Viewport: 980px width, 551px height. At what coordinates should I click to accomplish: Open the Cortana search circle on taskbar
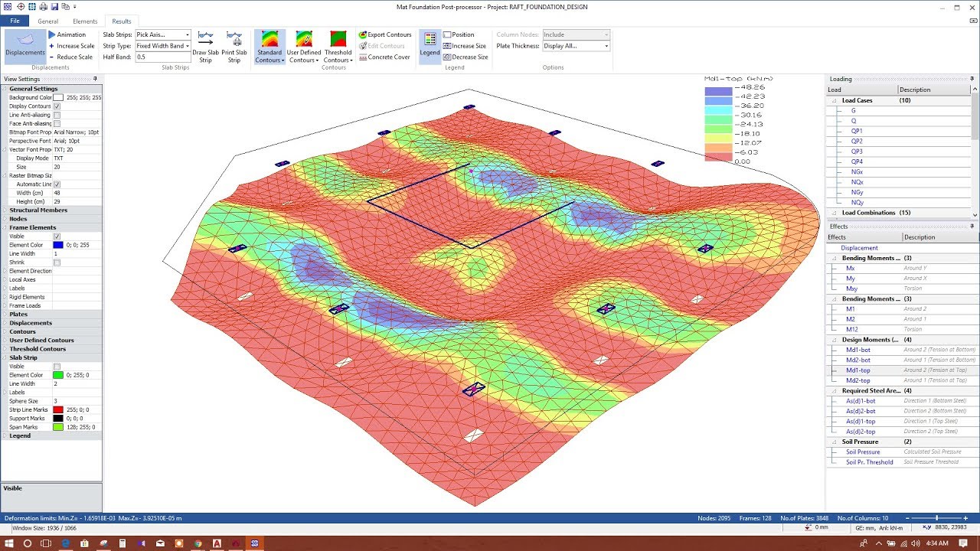[28, 543]
